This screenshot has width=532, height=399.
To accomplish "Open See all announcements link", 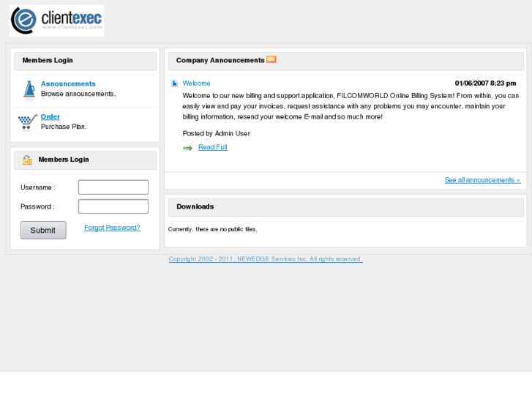I will point(482,180).
